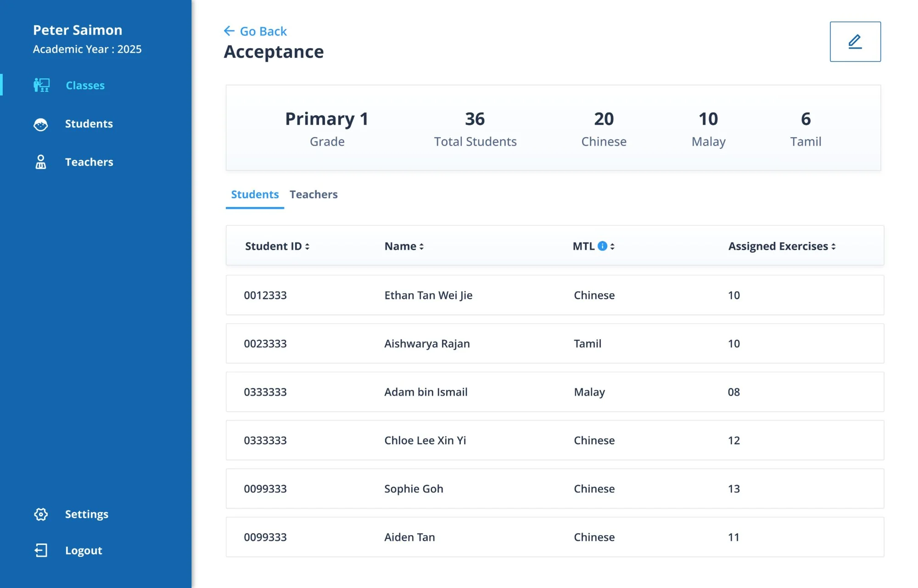Sort by Student ID arrows

tap(307, 246)
